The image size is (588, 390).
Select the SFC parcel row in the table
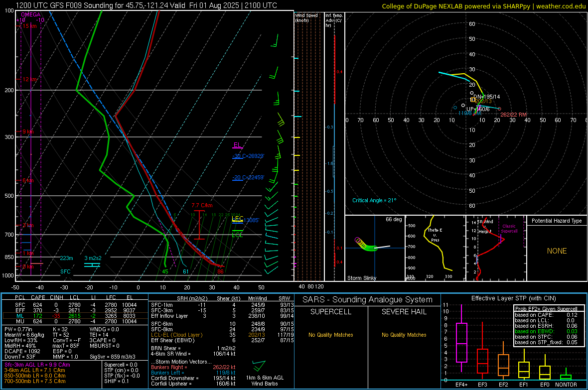click(75, 305)
